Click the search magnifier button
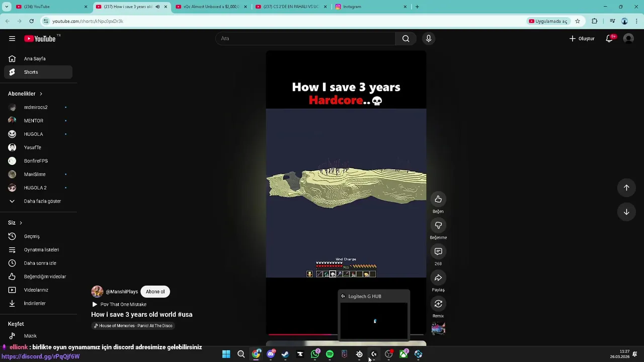The width and height of the screenshot is (644, 362). click(406, 39)
